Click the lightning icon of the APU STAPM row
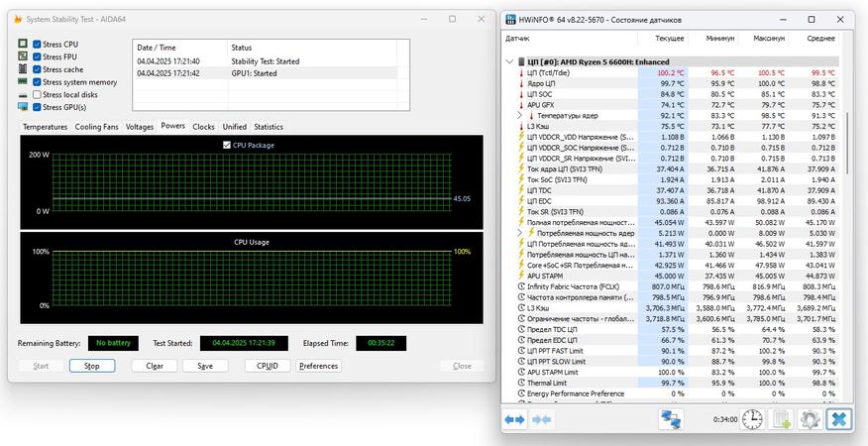This screenshot has height=446, width=868. click(x=521, y=276)
